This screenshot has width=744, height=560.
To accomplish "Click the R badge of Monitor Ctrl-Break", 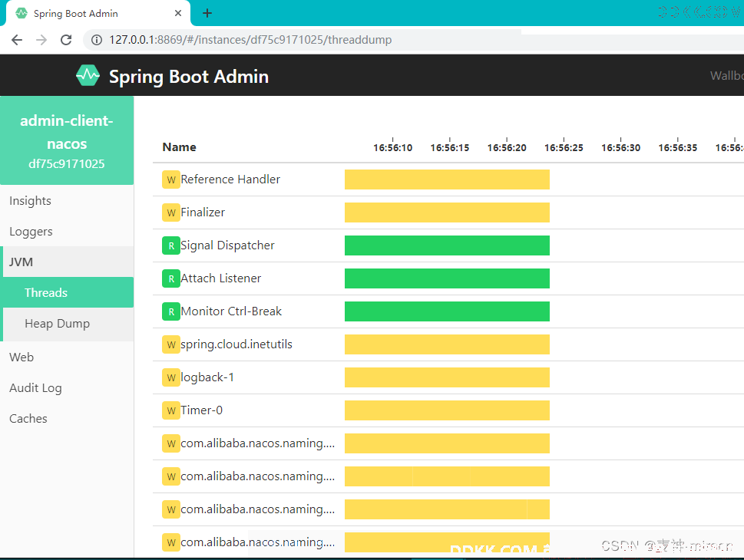I will point(170,311).
